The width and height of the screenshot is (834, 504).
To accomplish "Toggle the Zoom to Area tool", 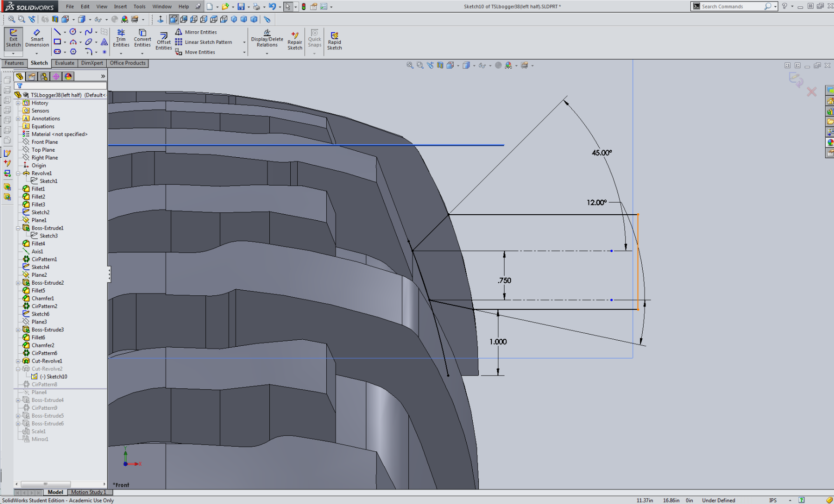I will 419,65.
